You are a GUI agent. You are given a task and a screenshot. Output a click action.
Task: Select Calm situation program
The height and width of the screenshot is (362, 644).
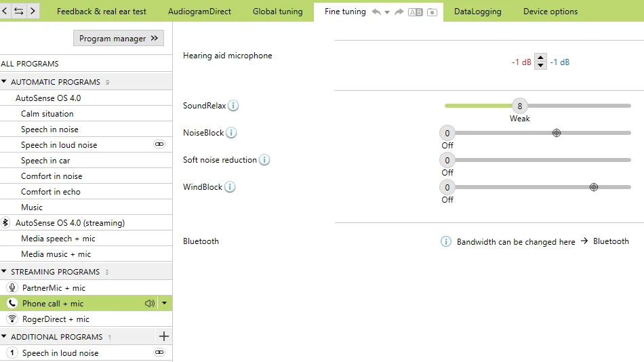tap(86, 113)
